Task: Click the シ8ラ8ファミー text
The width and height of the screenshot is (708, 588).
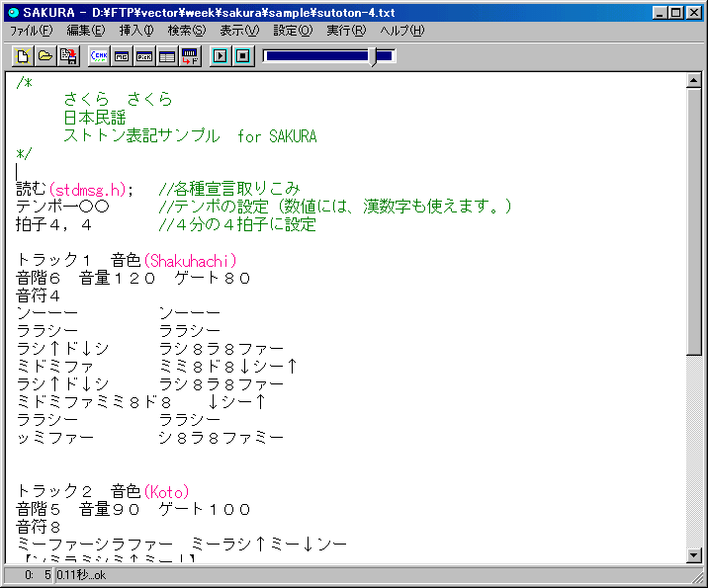Action: click(x=221, y=438)
